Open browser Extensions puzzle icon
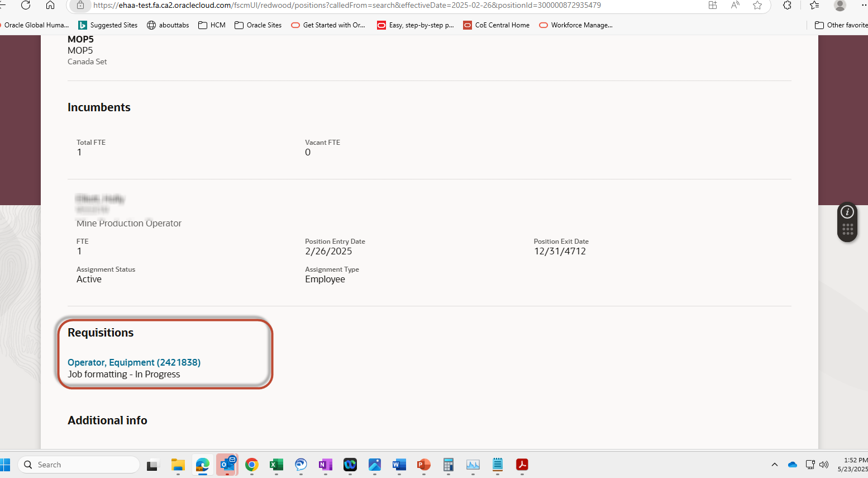 tap(787, 5)
